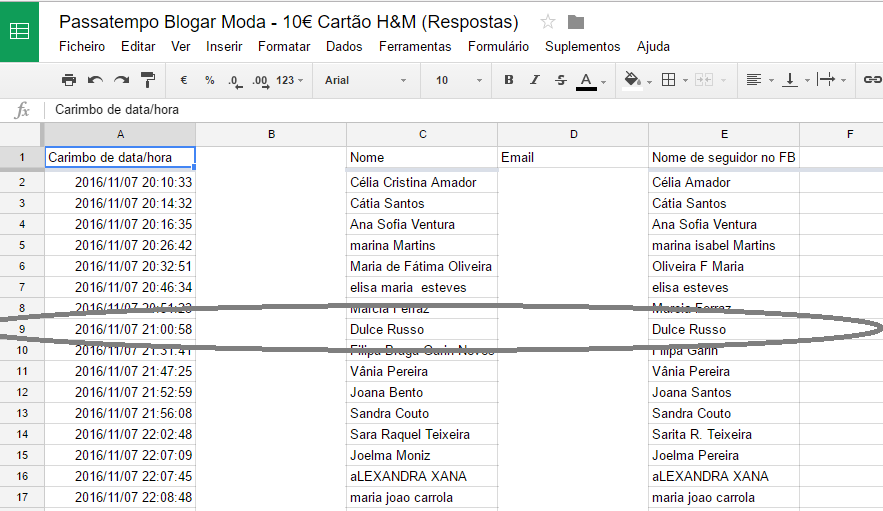Select cell 'Vânia Pereira' in column C
883x511 pixels.
[422, 372]
